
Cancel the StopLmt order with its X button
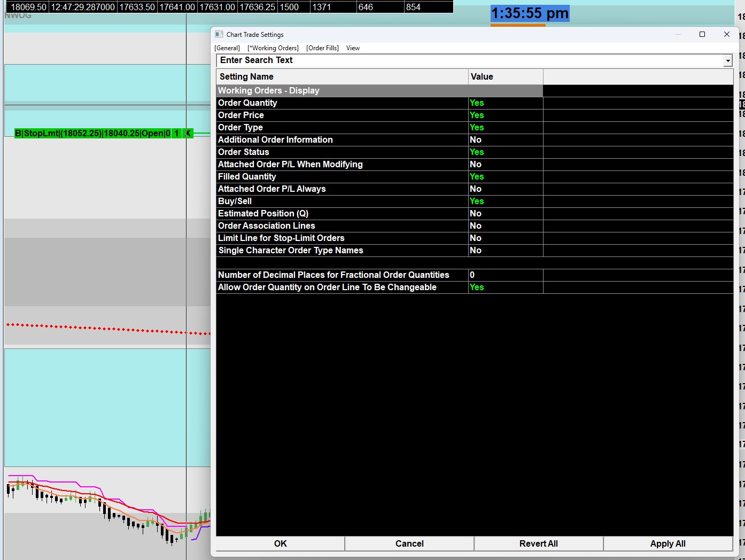tap(188, 133)
